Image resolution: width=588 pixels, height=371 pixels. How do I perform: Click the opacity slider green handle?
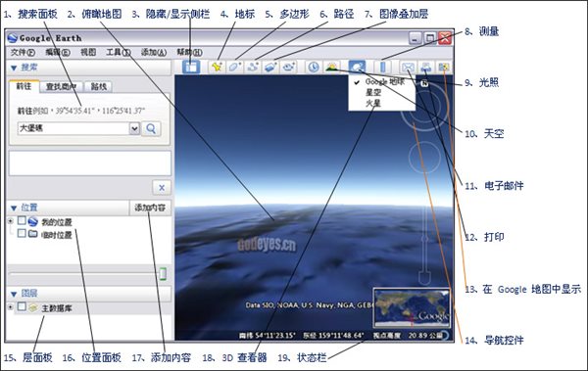(x=163, y=274)
